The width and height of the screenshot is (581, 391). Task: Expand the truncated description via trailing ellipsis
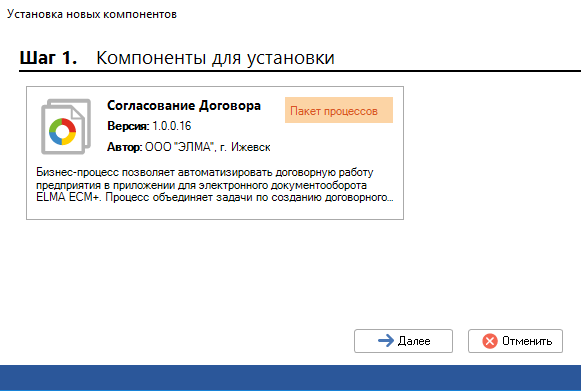pos(391,198)
